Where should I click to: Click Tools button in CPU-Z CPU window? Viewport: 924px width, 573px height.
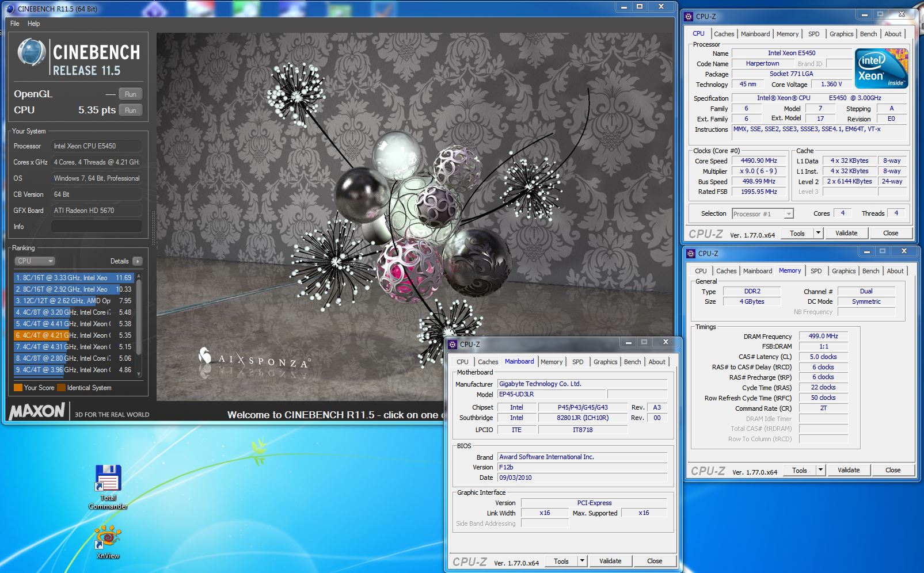[x=797, y=233]
